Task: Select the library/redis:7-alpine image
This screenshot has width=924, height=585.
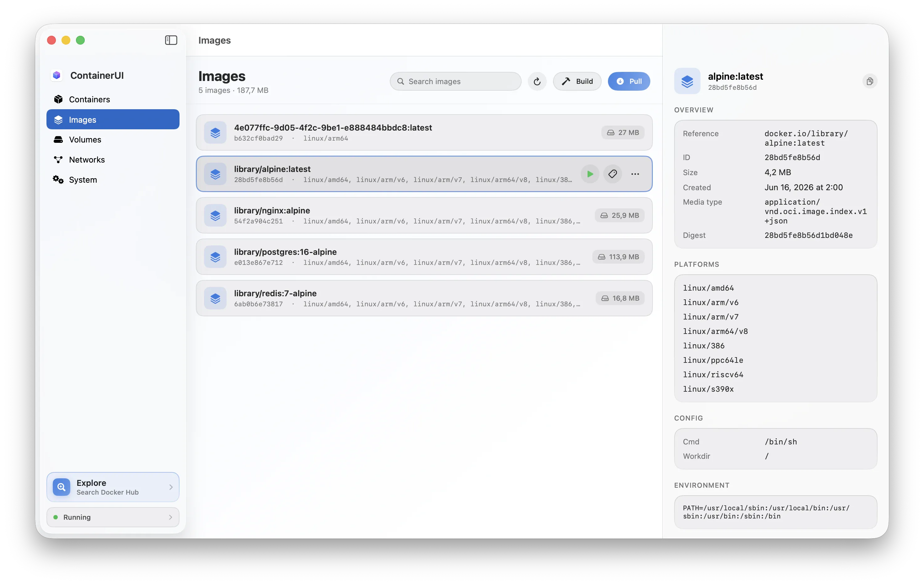Action: pos(424,298)
